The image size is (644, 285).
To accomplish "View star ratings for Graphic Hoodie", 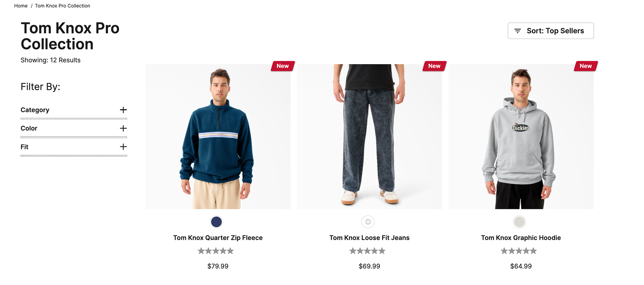I will [519, 251].
